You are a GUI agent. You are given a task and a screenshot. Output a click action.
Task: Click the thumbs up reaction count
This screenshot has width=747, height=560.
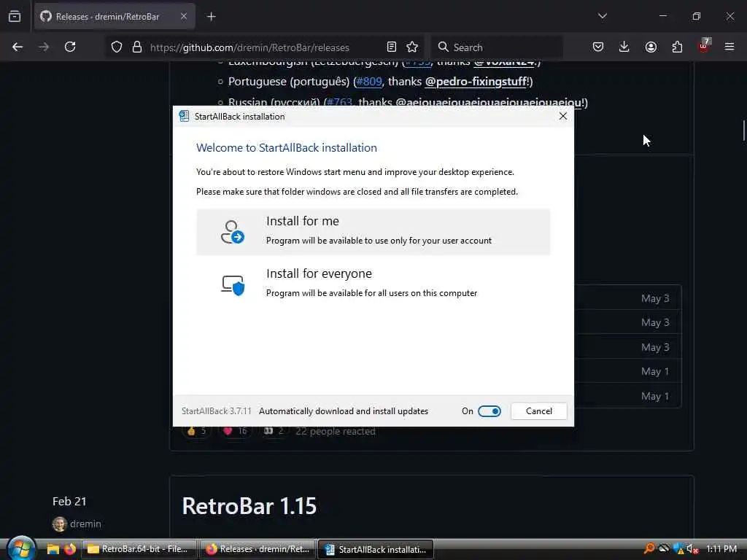pyautogui.click(x=196, y=431)
